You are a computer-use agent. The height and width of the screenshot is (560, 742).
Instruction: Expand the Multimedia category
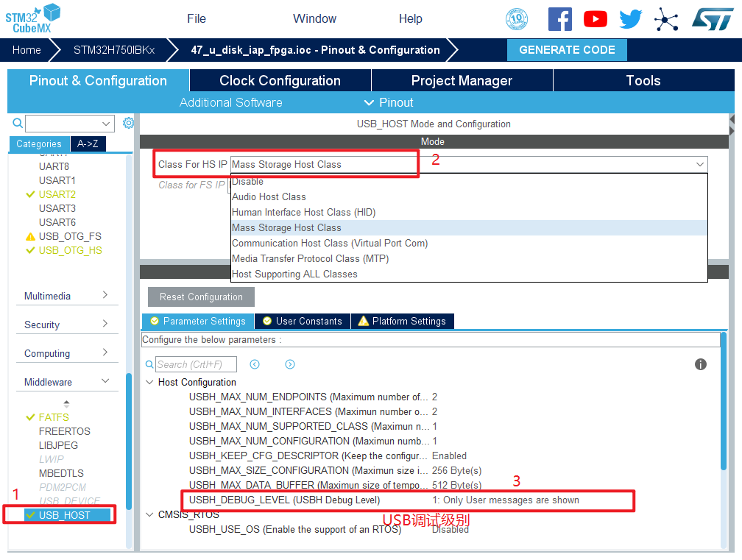[x=65, y=296]
